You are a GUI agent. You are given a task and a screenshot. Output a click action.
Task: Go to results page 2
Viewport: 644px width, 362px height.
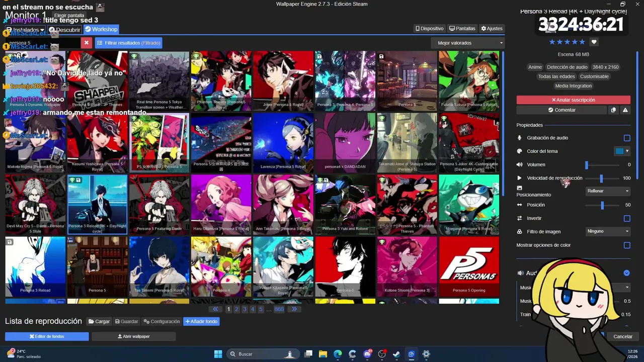tap(236, 309)
